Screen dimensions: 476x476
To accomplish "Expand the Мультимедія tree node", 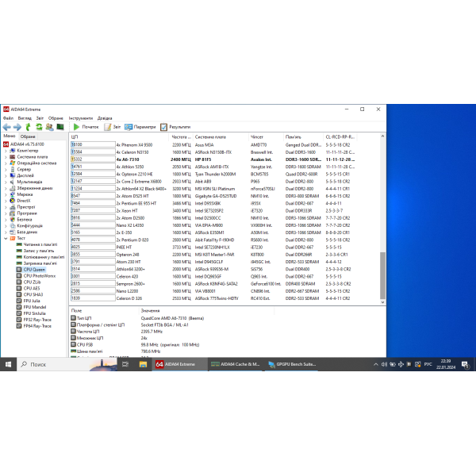I will 6,182.
